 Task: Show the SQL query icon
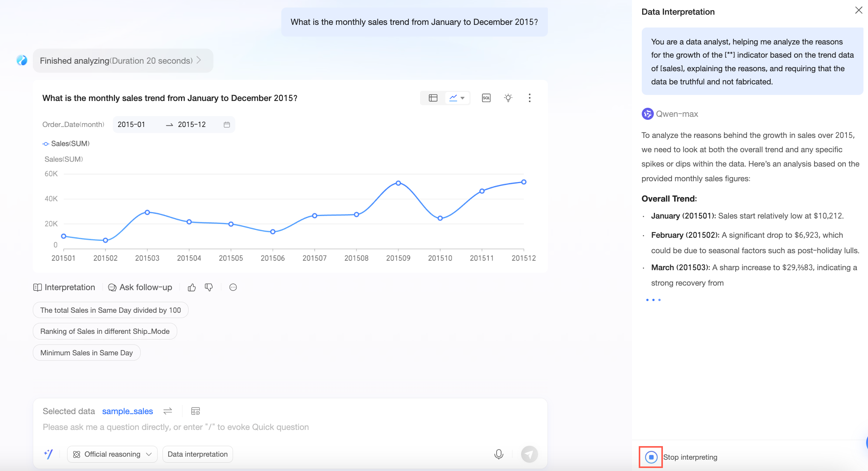486,98
